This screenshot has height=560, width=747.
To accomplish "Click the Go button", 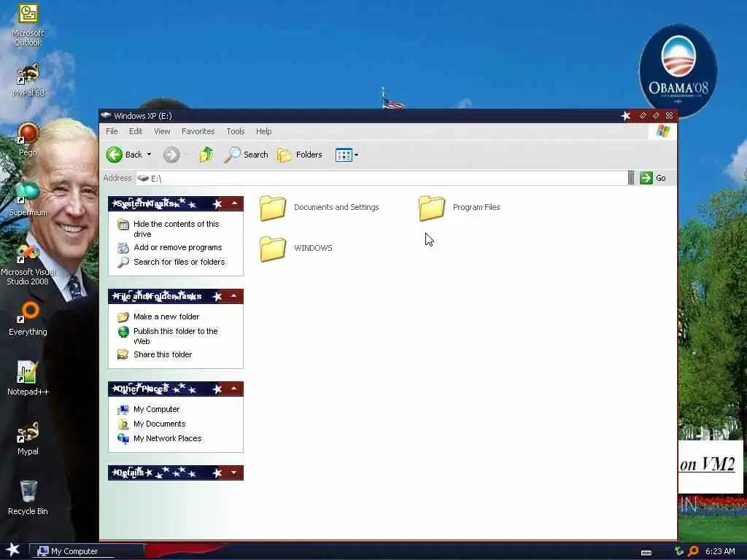I will pyautogui.click(x=653, y=178).
